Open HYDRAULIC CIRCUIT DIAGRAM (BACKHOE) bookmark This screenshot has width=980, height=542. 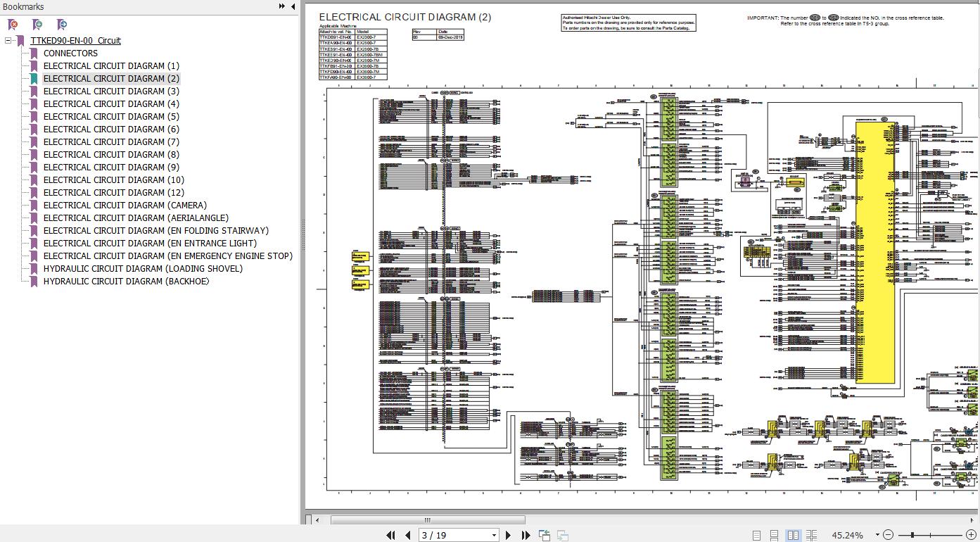pos(127,282)
